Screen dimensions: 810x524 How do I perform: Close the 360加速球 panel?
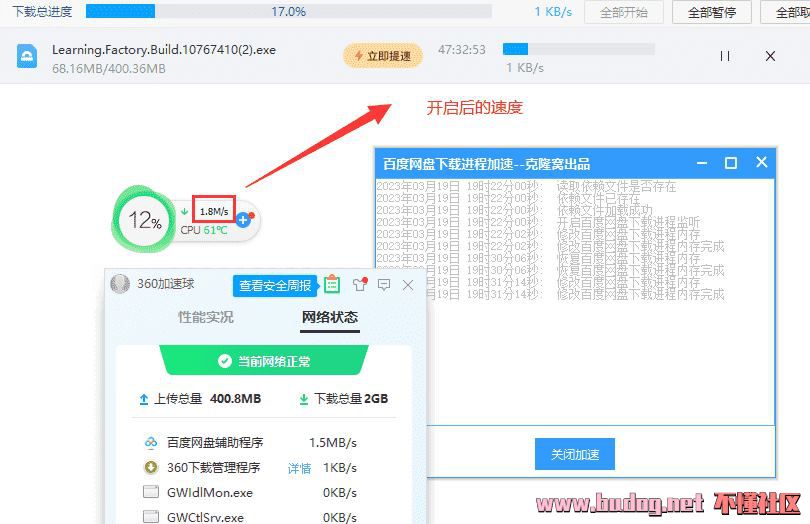pyautogui.click(x=408, y=285)
